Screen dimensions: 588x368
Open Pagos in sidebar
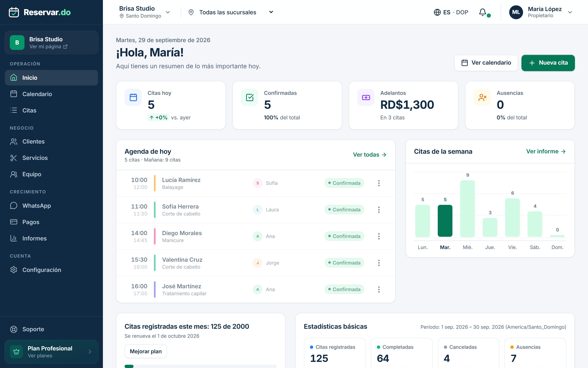(x=51, y=222)
